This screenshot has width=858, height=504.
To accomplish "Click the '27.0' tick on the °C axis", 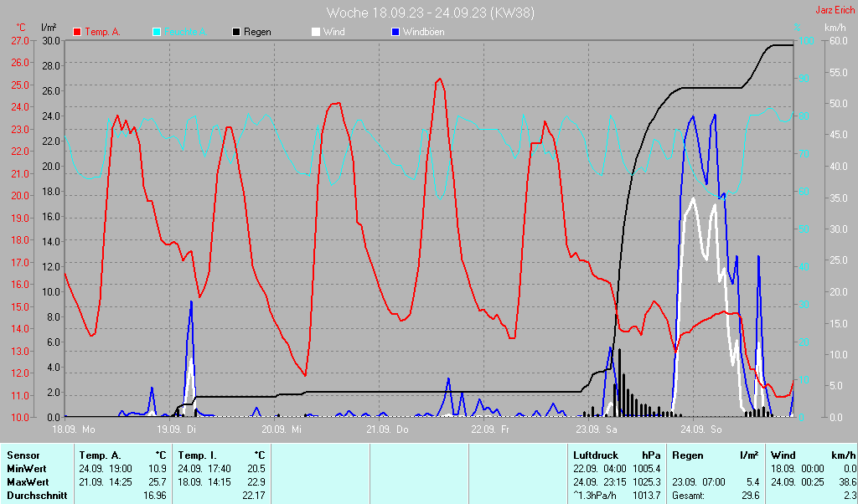I will [x=20, y=40].
